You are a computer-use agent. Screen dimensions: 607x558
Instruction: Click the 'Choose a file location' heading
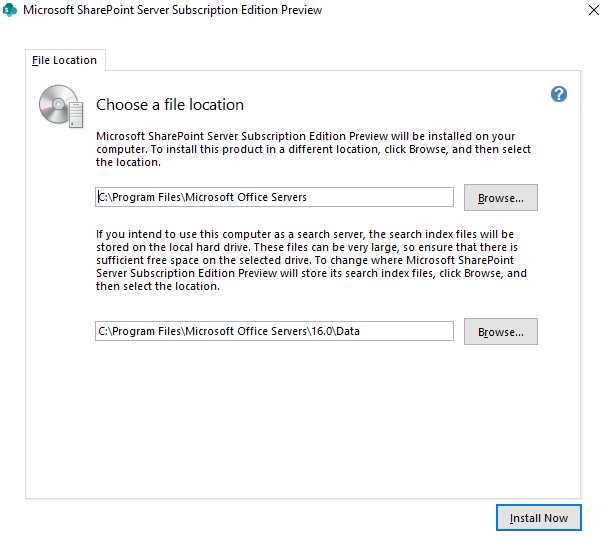pyautogui.click(x=170, y=105)
